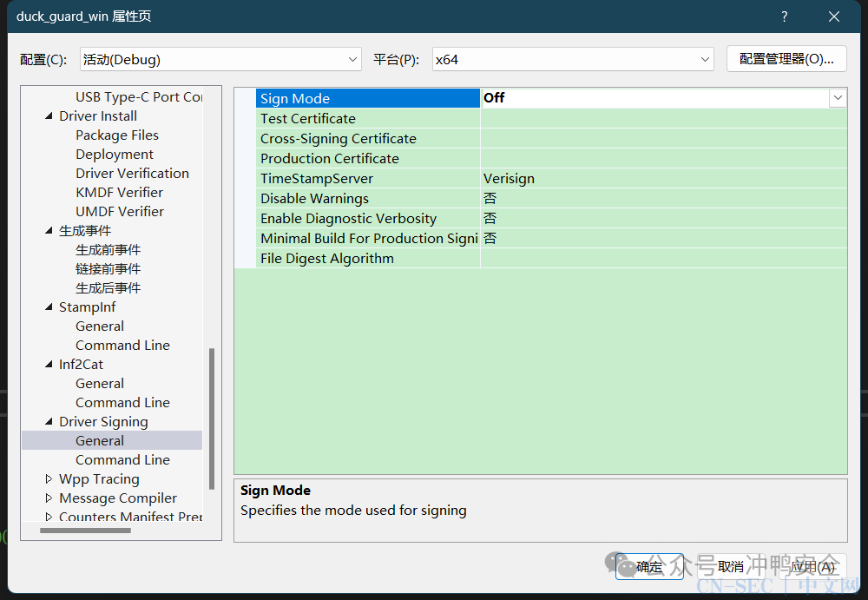Collapse the Inf2Cat tree node

pos(49,364)
